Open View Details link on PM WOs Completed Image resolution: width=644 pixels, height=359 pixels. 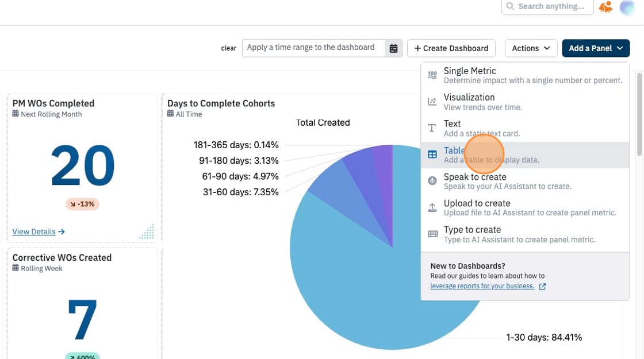click(x=38, y=232)
